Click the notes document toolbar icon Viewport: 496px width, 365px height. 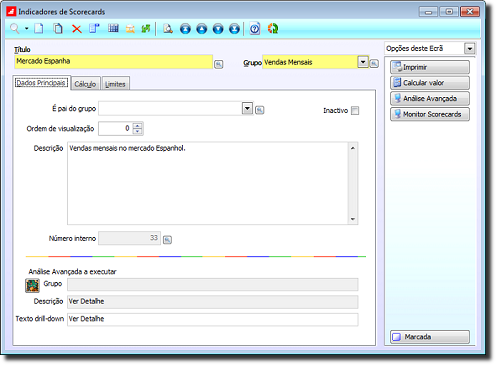click(94, 29)
